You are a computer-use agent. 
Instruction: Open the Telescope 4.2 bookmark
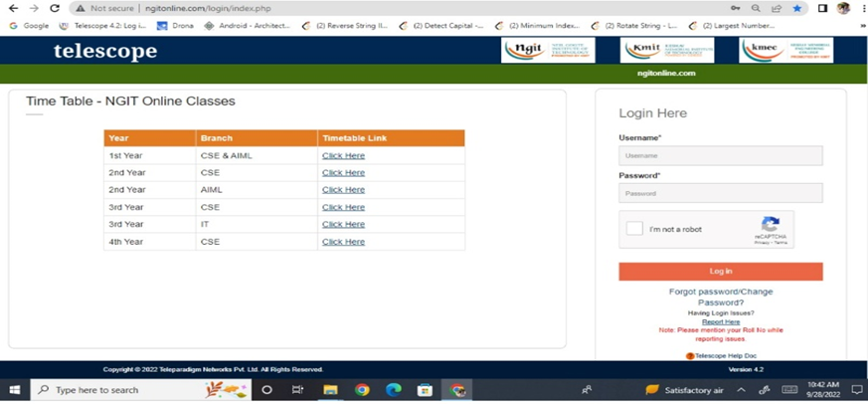102,25
